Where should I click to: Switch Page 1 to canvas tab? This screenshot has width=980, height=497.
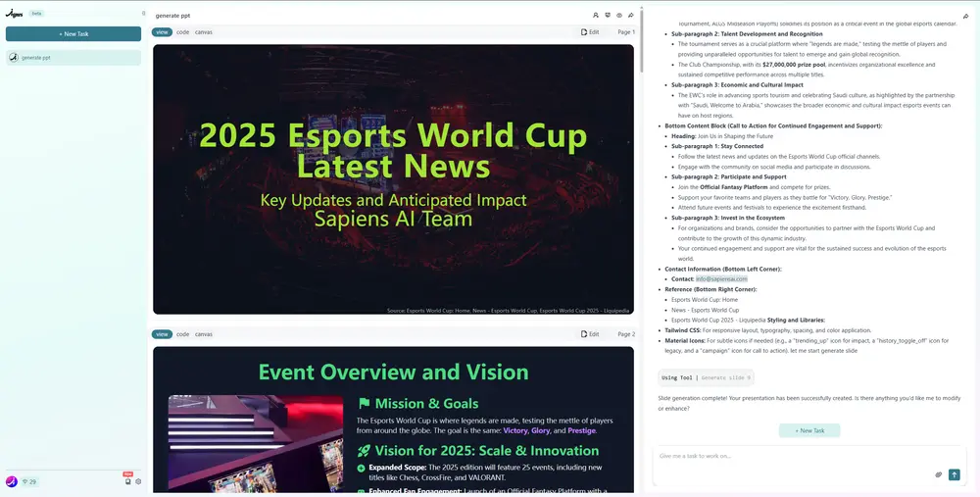[204, 32]
